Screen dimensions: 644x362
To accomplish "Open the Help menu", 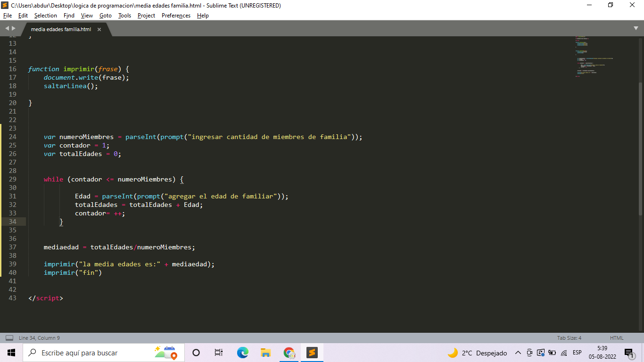I will pyautogui.click(x=203, y=16).
